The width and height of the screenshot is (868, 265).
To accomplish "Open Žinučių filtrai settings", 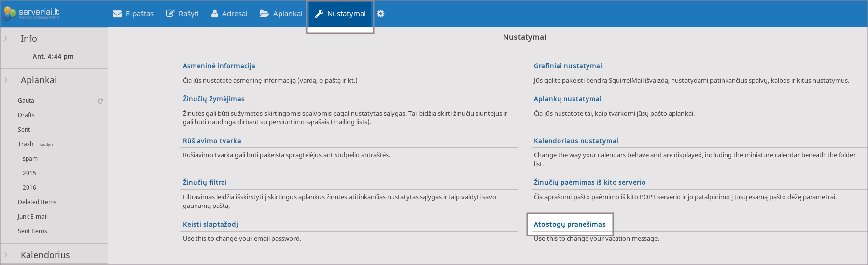I will pyautogui.click(x=204, y=182).
